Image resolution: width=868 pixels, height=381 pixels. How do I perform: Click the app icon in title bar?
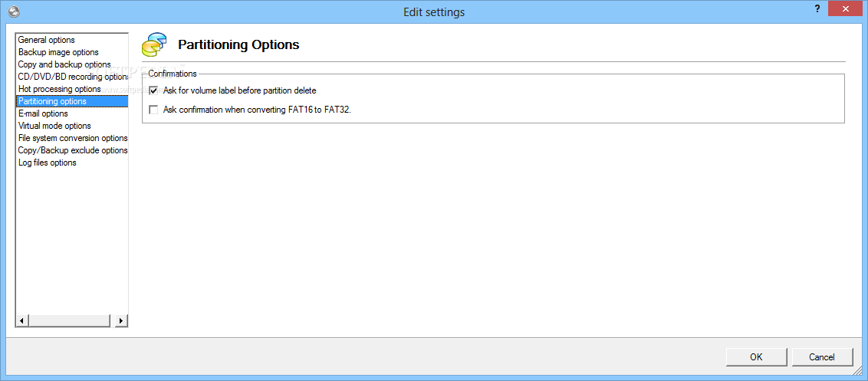click(x=13, y=11)
